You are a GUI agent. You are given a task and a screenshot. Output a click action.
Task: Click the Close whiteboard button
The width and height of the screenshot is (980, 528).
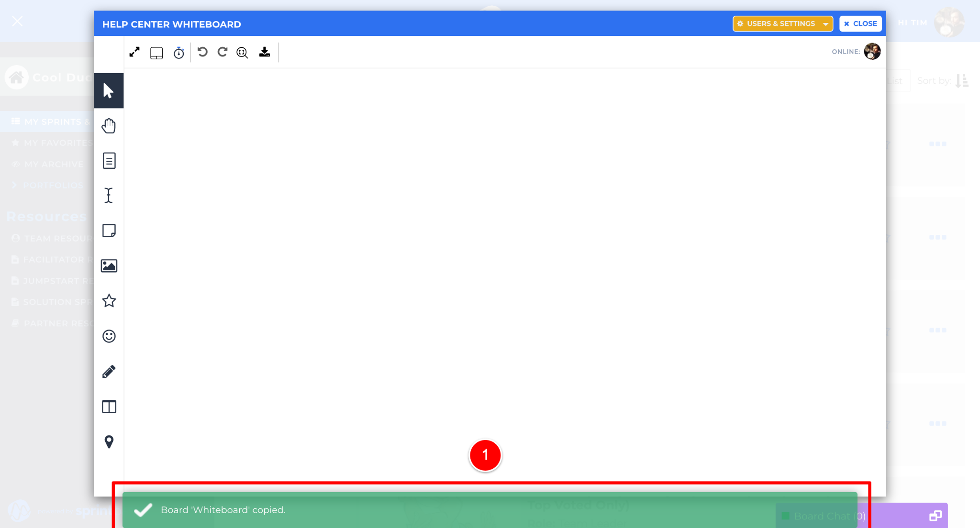point(860,23)
